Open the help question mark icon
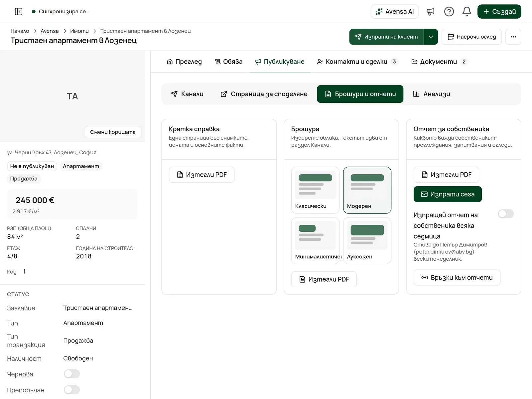 point(449,12)
